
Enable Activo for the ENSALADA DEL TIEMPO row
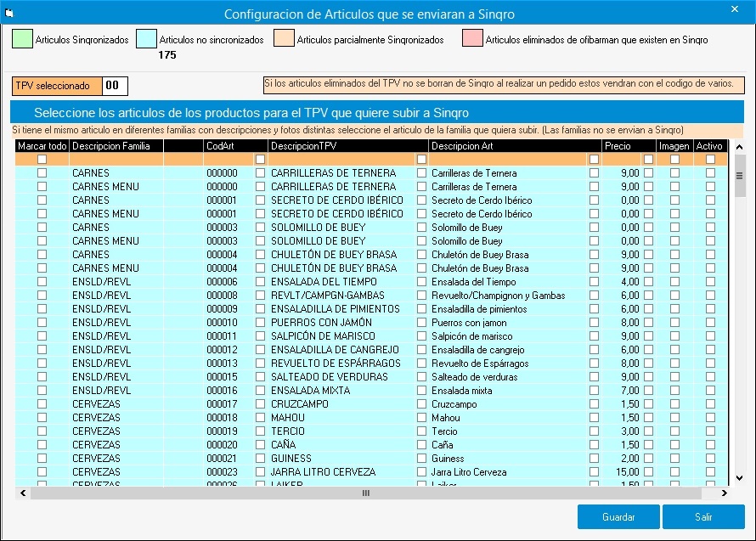coord(710,282)
